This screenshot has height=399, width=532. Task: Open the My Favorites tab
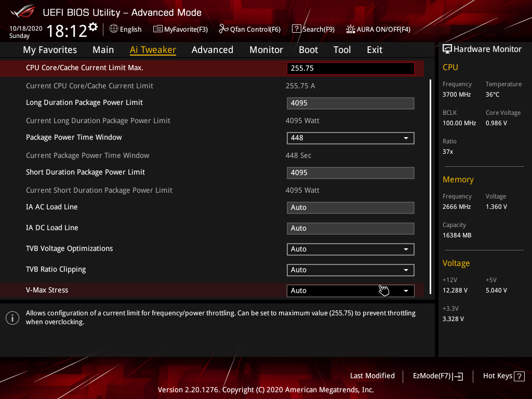click(50, 50)
